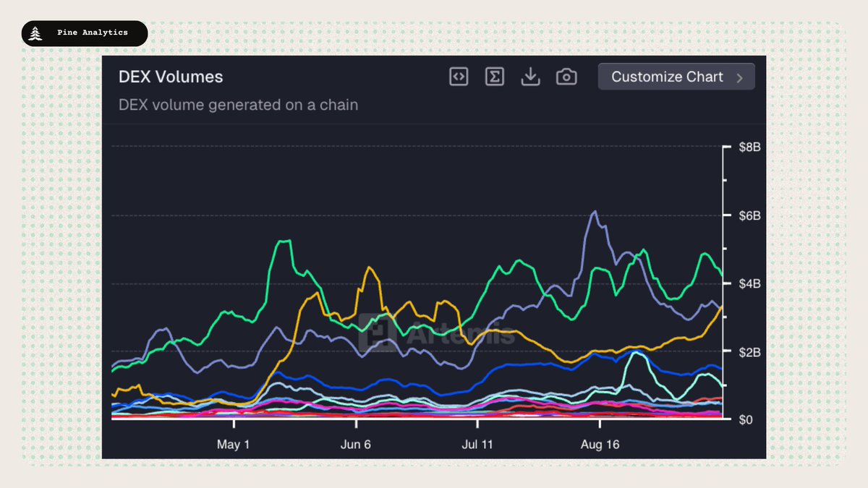Select the DEX volume subtitle text
The height and width of the screenshot is (488, 868).
coord(239,105)
